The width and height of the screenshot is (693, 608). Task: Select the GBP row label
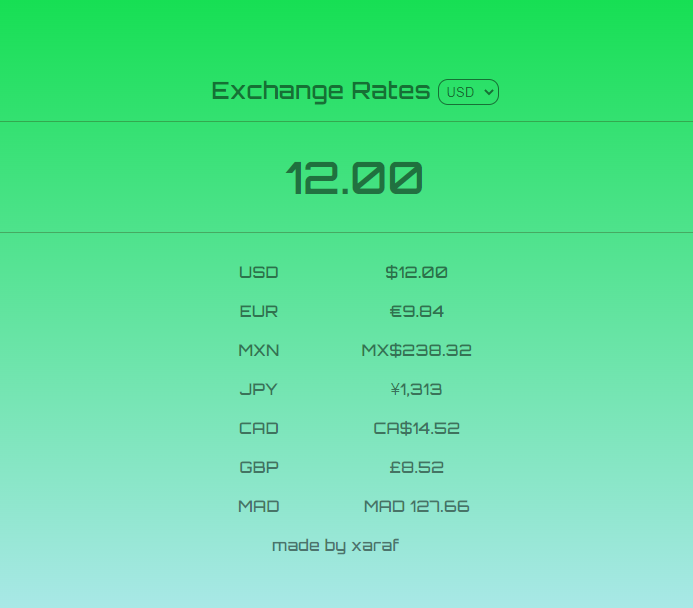tap(259, 467)
